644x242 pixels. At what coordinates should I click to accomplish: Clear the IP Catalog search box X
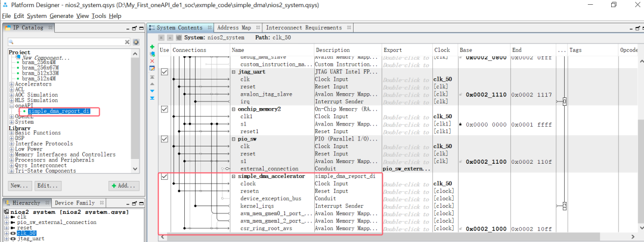point(128,42)
